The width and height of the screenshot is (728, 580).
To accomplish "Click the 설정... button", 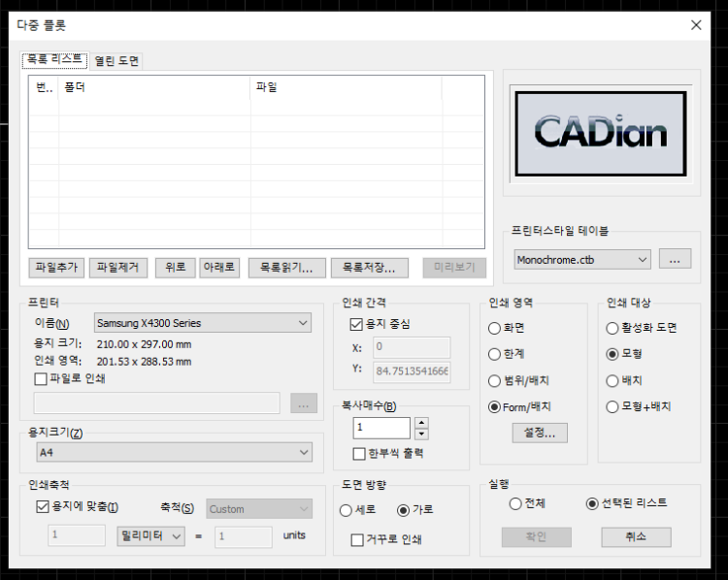I will [x=540, y=433].
